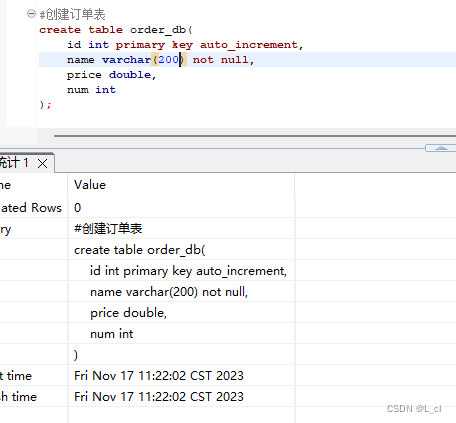This screenshot has height=423, width=456.
Task: Click 'price double,' editor line
Action: pyautogui.click(x=111, y=75)
